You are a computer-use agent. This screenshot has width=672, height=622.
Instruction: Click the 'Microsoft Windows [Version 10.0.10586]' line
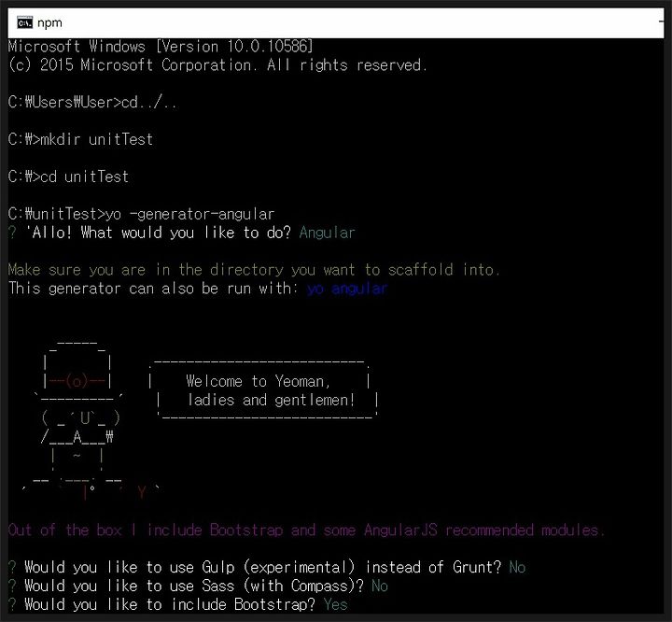[161, 47]
